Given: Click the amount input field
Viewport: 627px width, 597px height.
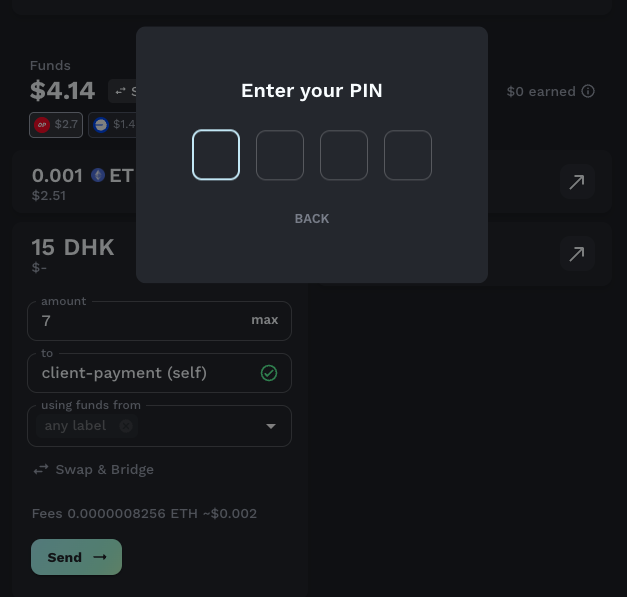Looking at the screenshot, I should click(x=159, y=321).
